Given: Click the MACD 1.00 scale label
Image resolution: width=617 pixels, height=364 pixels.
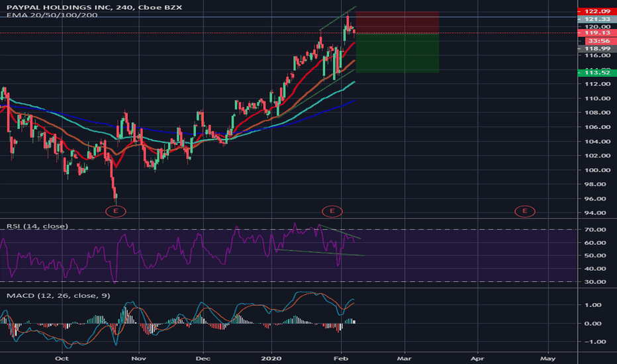Looking at the screenshot, I should [593, 305].
